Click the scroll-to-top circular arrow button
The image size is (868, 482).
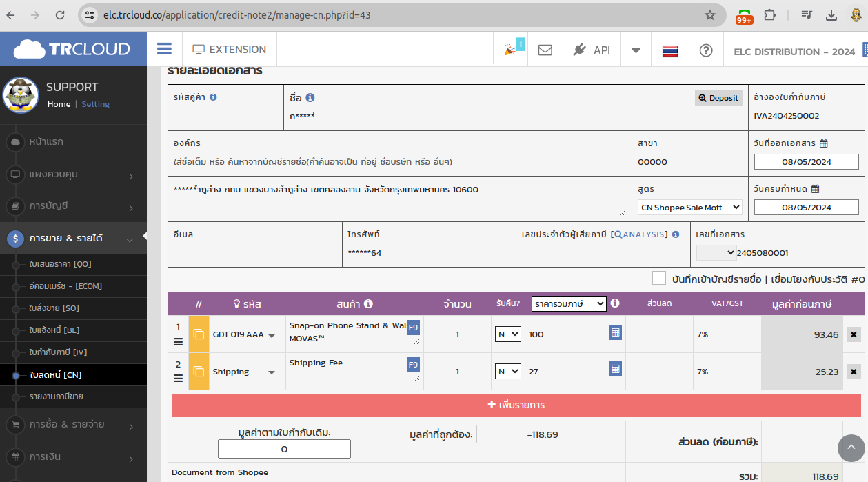[851, 448]
